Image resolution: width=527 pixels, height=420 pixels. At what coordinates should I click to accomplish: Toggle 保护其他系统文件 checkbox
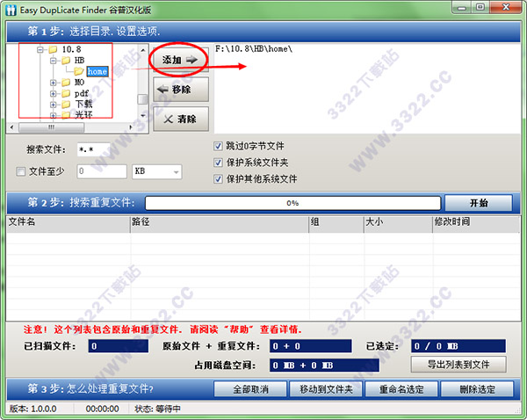(x=218, y=179)
